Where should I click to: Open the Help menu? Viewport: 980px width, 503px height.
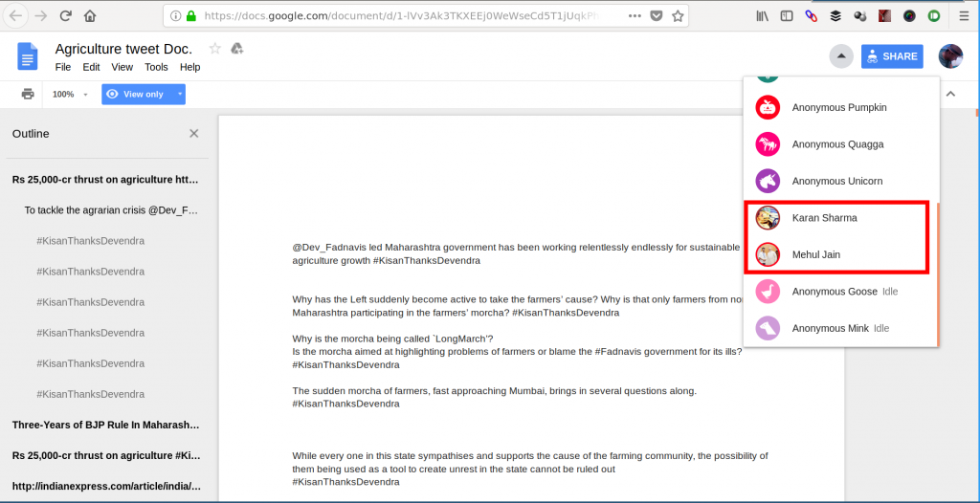pyautogui.click(x=190, y=67)
